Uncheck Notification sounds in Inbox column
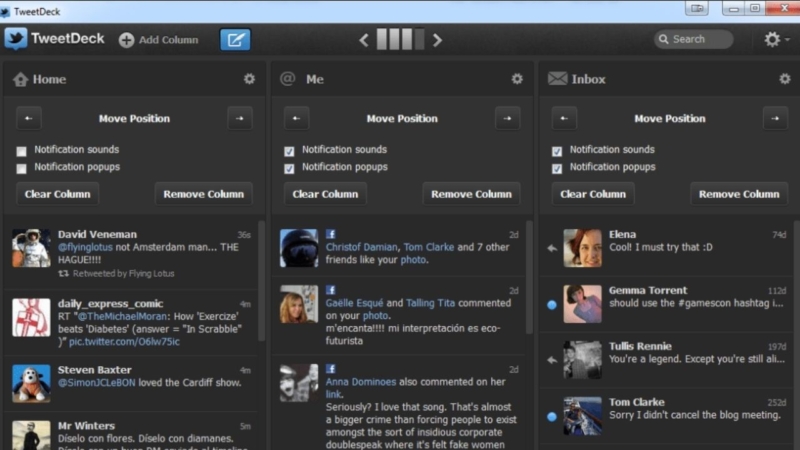800x450 pixels. tap(557, 150)
